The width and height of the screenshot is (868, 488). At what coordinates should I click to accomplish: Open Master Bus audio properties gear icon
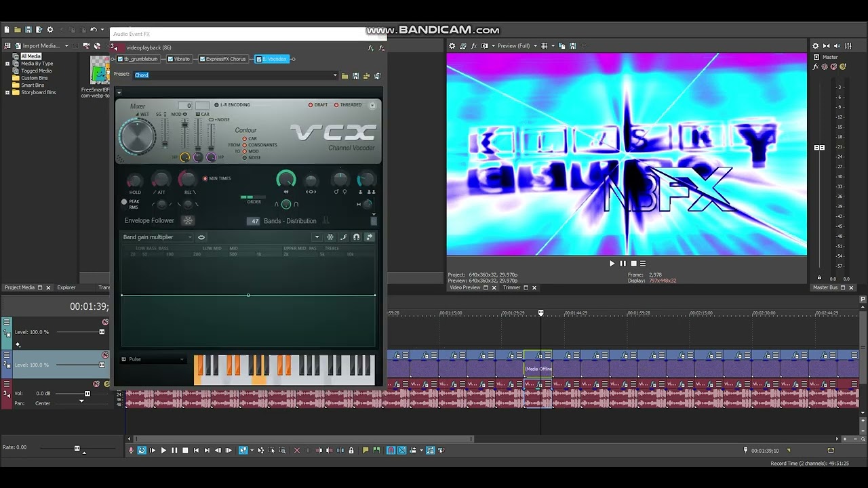[x=816, y=46]
